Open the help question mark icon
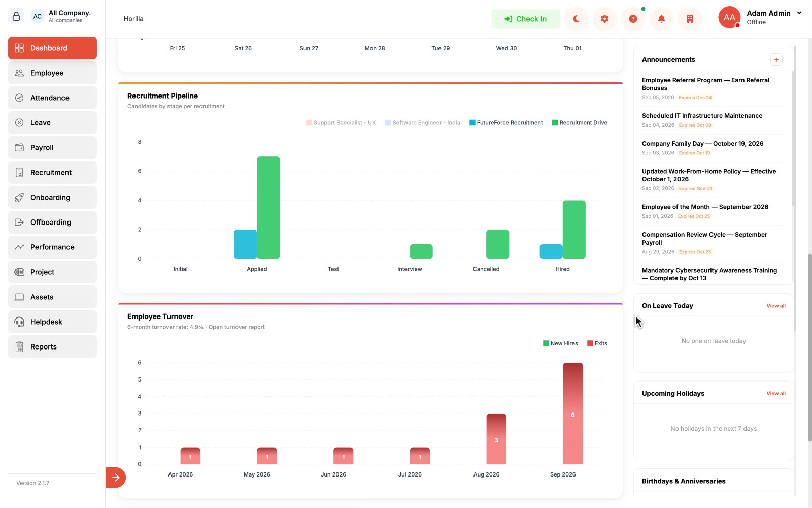 click(x=633, y=19)
